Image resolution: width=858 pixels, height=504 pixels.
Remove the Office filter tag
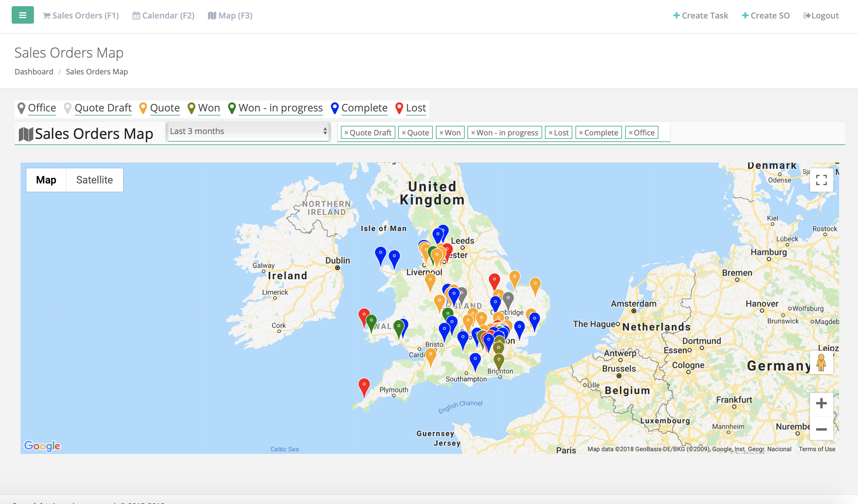(630, 133)
